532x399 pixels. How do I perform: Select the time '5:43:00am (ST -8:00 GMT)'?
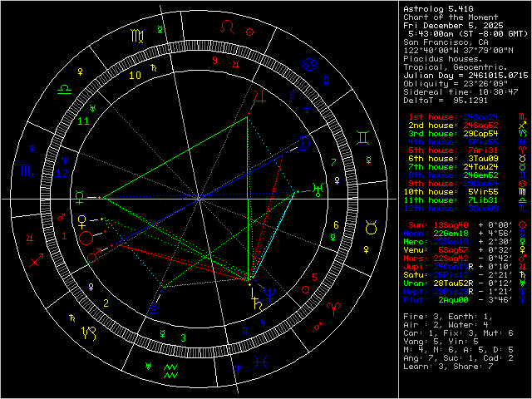(x=469, y=34)
